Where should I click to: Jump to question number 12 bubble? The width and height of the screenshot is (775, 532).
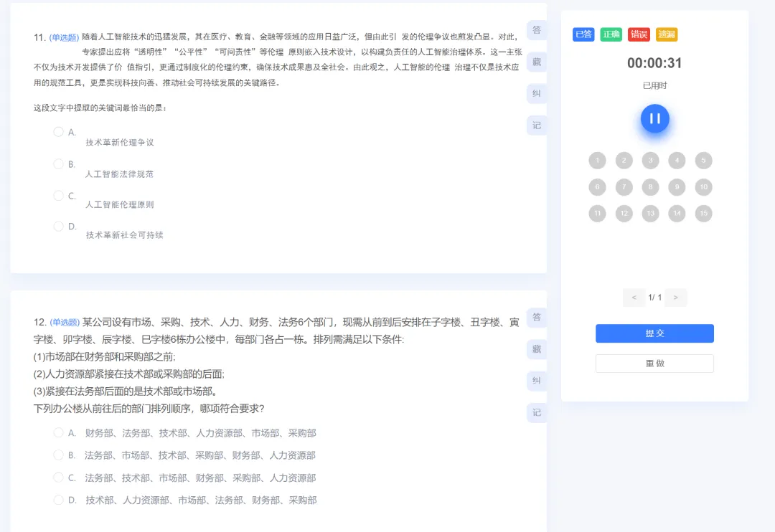[624, 214]
